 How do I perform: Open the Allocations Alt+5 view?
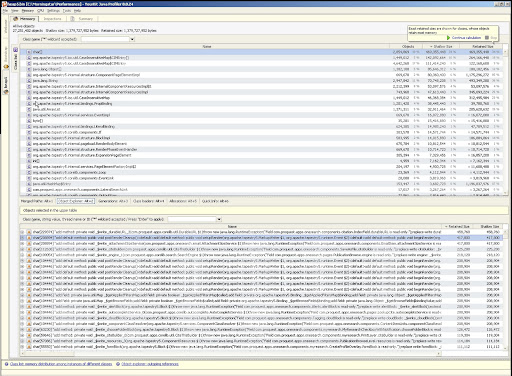pos(183,201)
